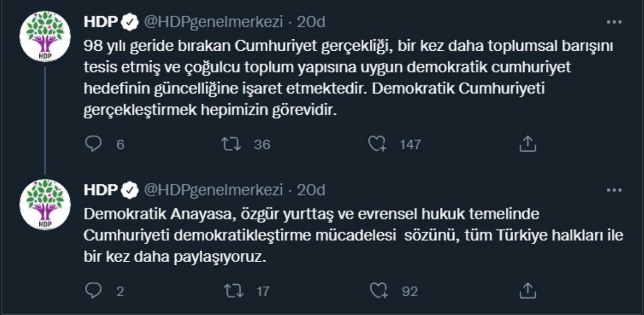Viewport: 644px width, 315px height.
Task: Like the tweet with 147 likes
Action: 377,144
